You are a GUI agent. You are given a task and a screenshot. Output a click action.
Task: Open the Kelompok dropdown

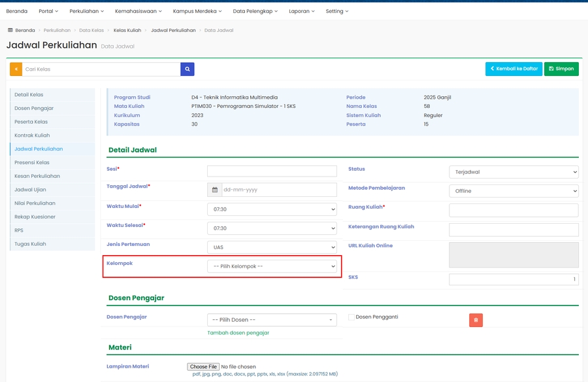[272, 266]
